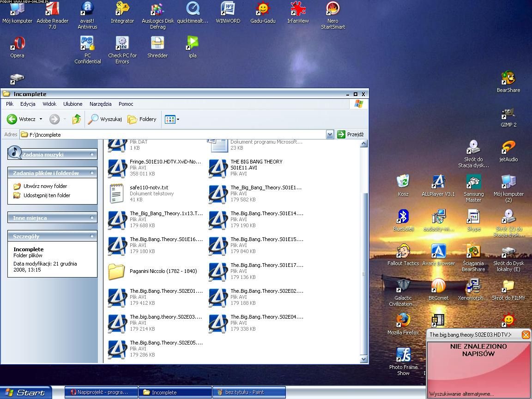This screenshot has height=399, width=532.
Task: Select The_Big_Bang_Theory.1x13 file
Action: (x=155, y=219)
